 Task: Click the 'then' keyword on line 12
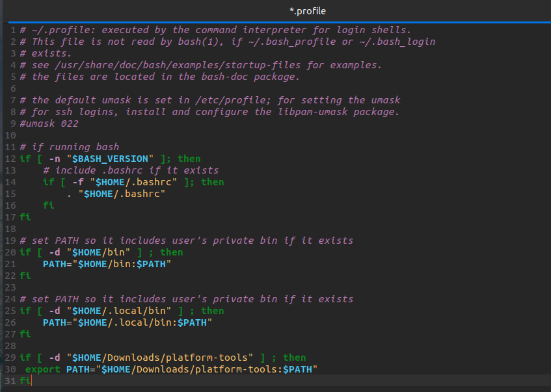pos(189,159)
